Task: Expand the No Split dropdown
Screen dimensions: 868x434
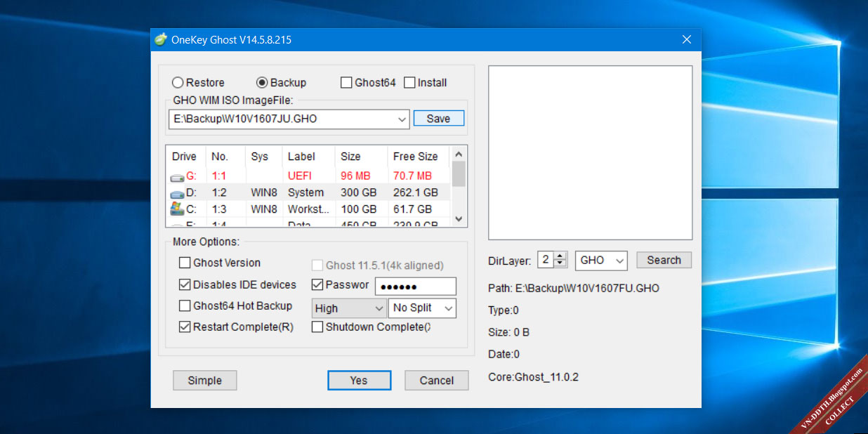Action: coord(448,308)
